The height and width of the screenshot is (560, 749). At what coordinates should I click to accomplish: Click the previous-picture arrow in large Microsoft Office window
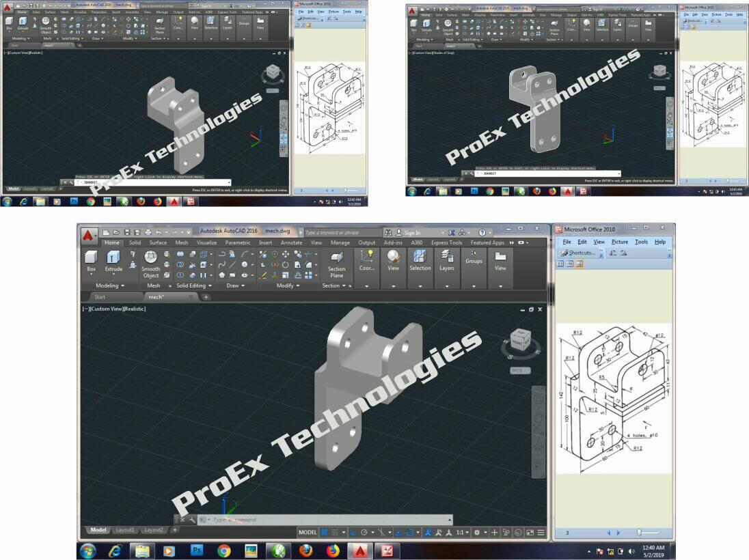pyautogui.click(x=608, y=532)
